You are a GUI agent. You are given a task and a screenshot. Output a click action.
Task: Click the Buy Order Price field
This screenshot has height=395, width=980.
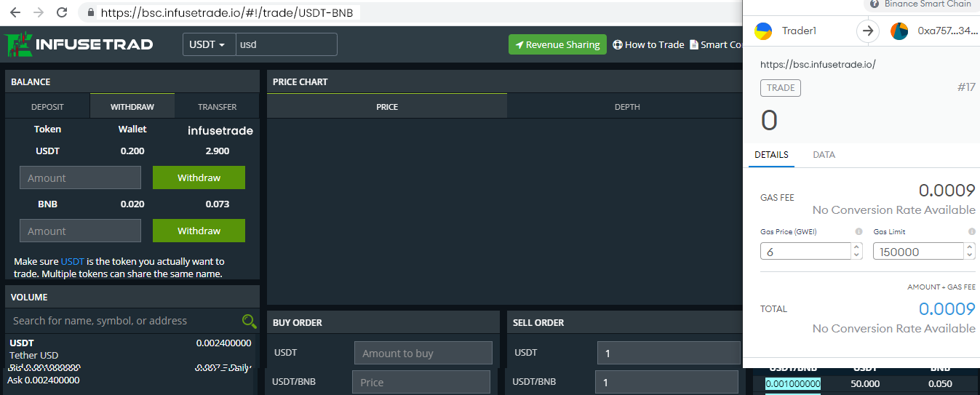[x=421, y=382]
